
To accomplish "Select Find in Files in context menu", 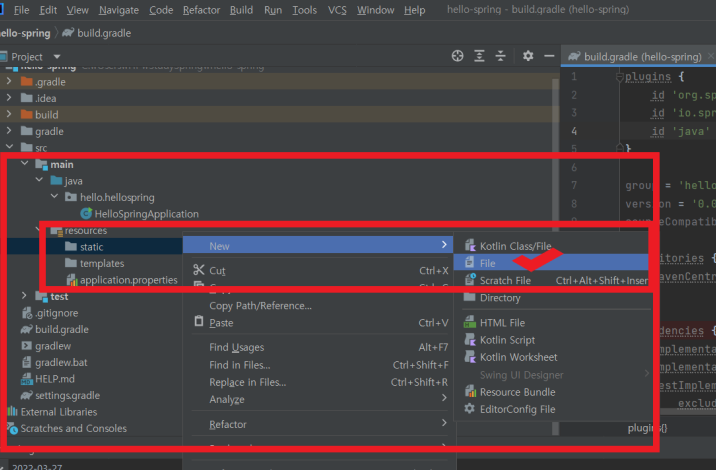I will [x=240, y=364].
